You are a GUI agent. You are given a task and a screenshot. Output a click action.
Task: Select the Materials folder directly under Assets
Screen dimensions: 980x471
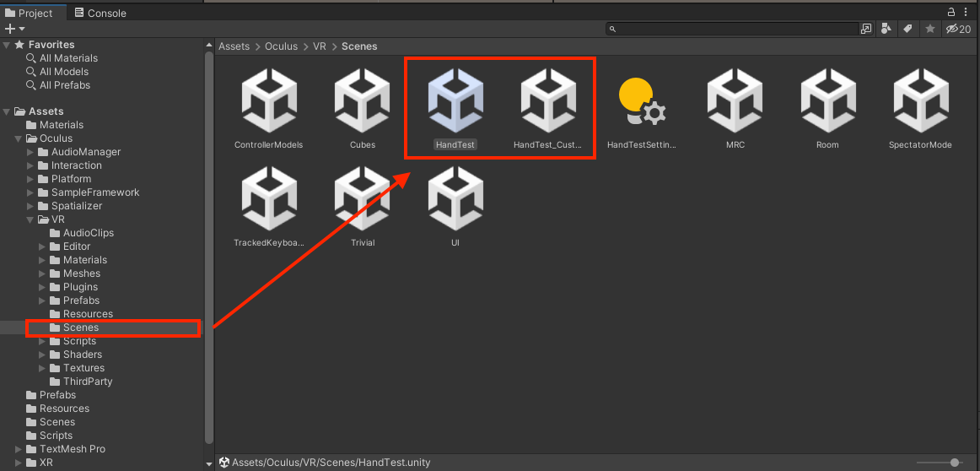coord(55,125)
